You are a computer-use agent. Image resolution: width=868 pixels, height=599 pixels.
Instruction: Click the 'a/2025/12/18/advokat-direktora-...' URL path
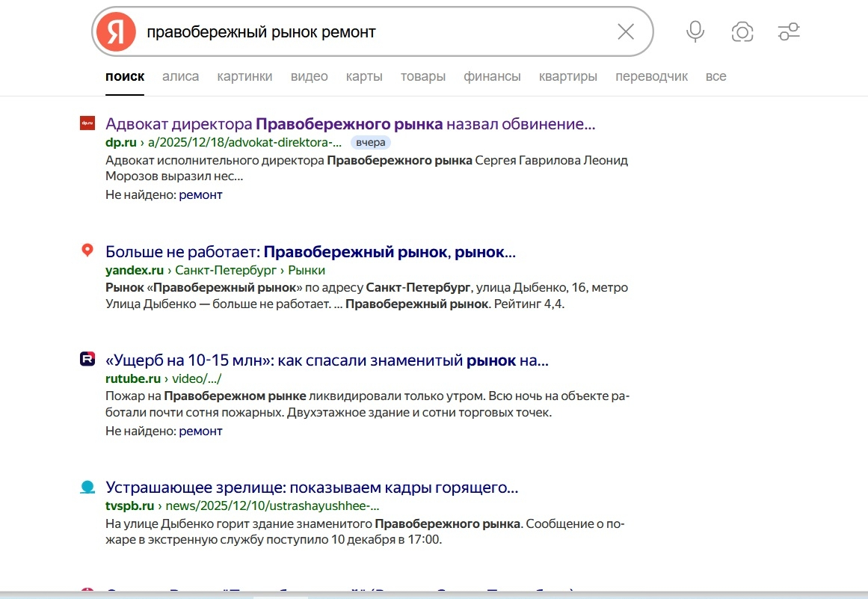click(x=244, y=142)
